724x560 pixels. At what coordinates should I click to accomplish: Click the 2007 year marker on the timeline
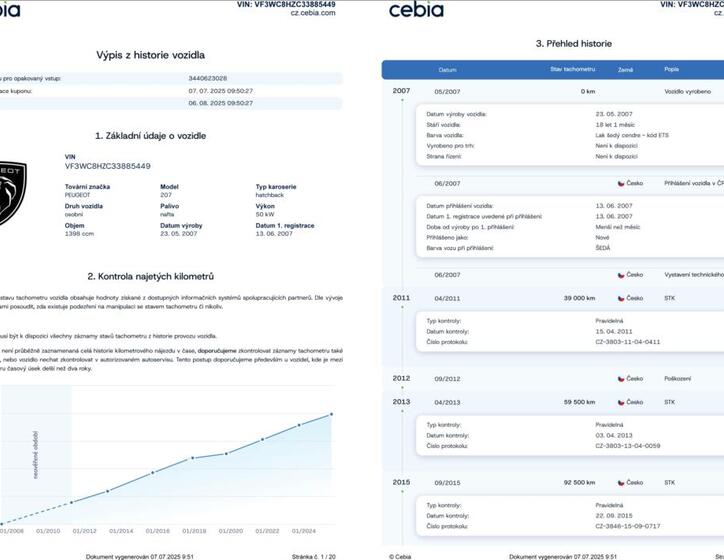401,90
